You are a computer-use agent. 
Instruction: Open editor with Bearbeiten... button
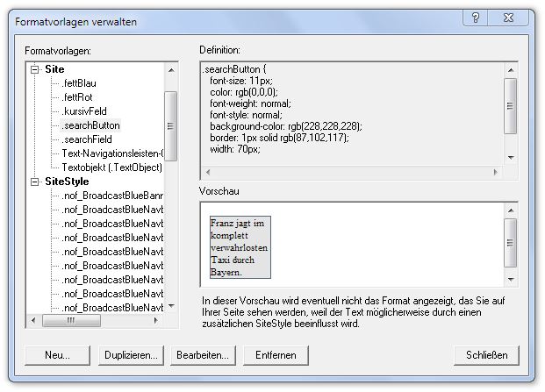[x=204, y=355]
